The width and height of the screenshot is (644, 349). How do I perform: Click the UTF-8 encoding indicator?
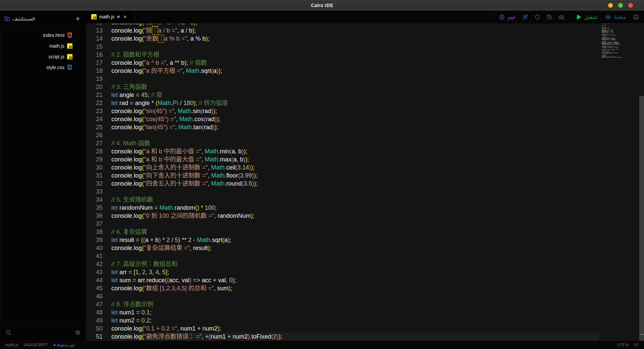(623, 345)
